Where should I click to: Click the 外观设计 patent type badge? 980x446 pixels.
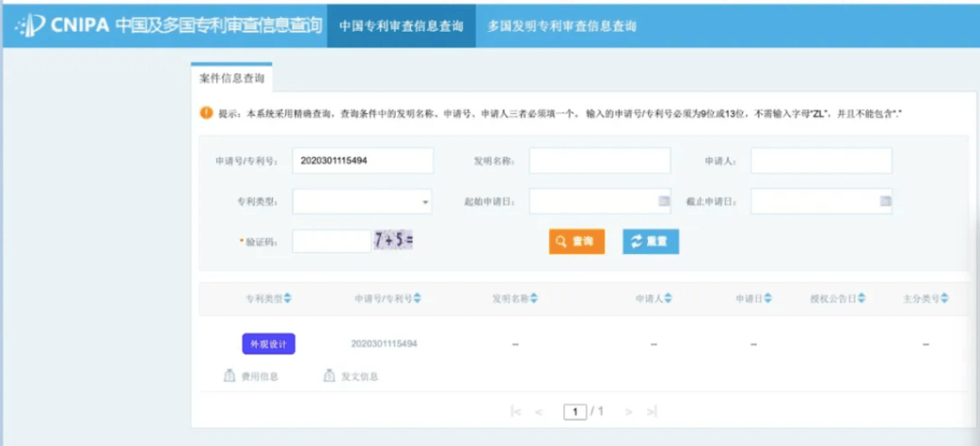pyautogui.click(x=269, y=344)
